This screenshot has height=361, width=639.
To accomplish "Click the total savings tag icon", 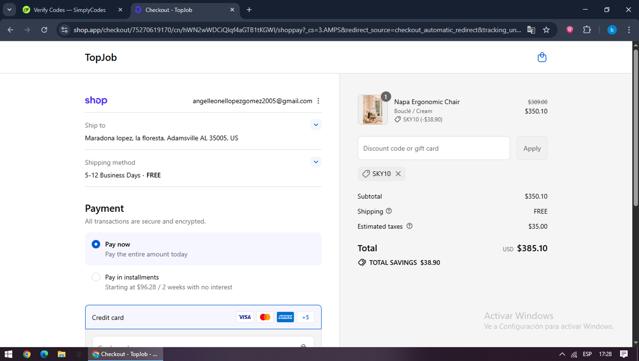I will (x=361, y=262).
